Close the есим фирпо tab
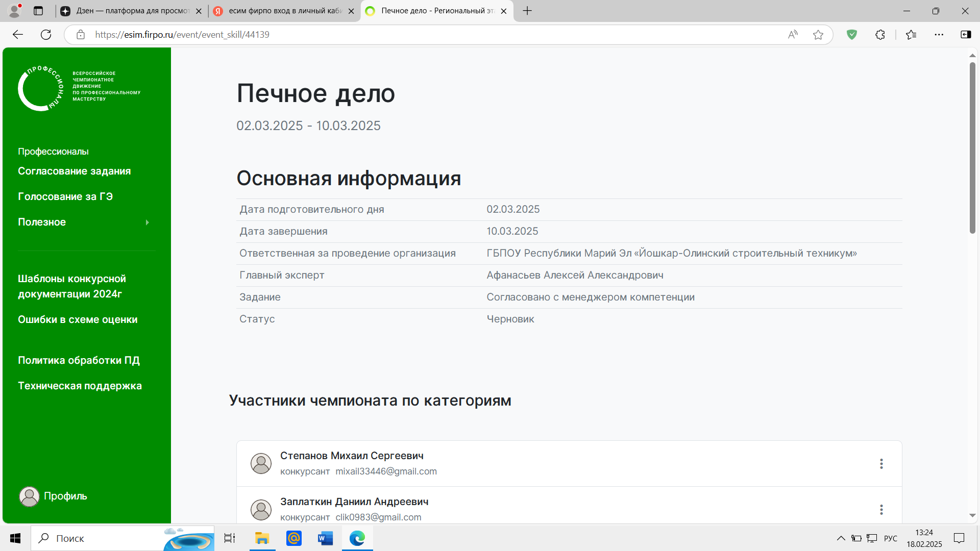The image size is (980, 551). (x=351, y=11)
